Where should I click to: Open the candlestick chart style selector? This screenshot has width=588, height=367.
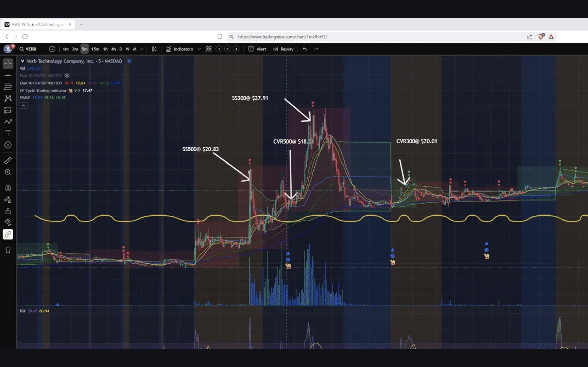[154, 49]
